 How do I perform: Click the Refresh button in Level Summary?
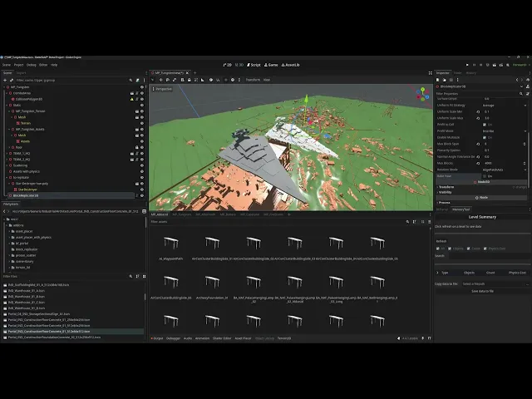[441, 241]
